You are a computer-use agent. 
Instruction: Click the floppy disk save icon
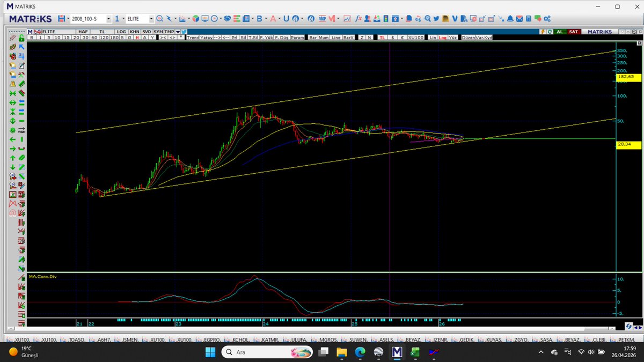pyautogui.click(x=62, y=19)
